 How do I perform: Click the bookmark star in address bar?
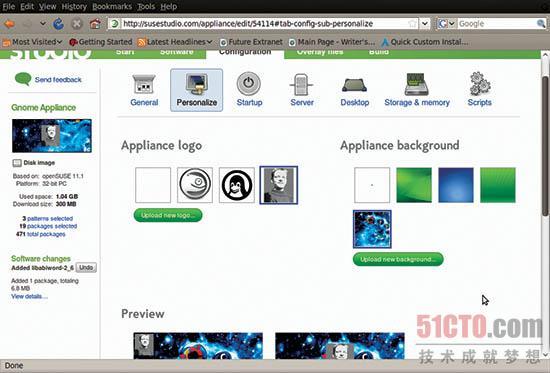point(412,24)
